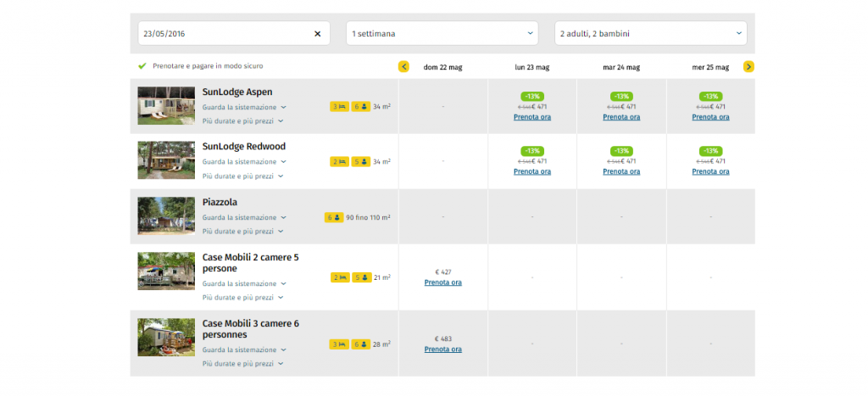Book SunLodge Aspen for lun 23 mag
This screenshot has height=397, width=868.
click(x=532, y=117)
